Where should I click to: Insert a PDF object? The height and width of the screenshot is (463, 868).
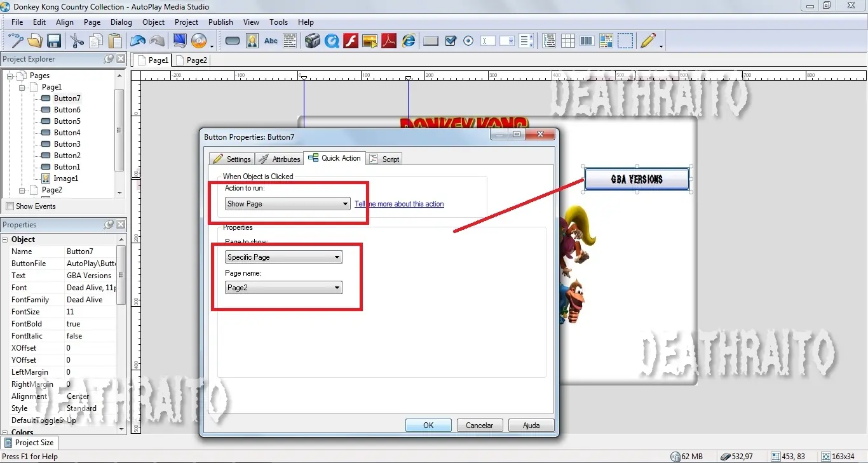click(x=389, y=41)
